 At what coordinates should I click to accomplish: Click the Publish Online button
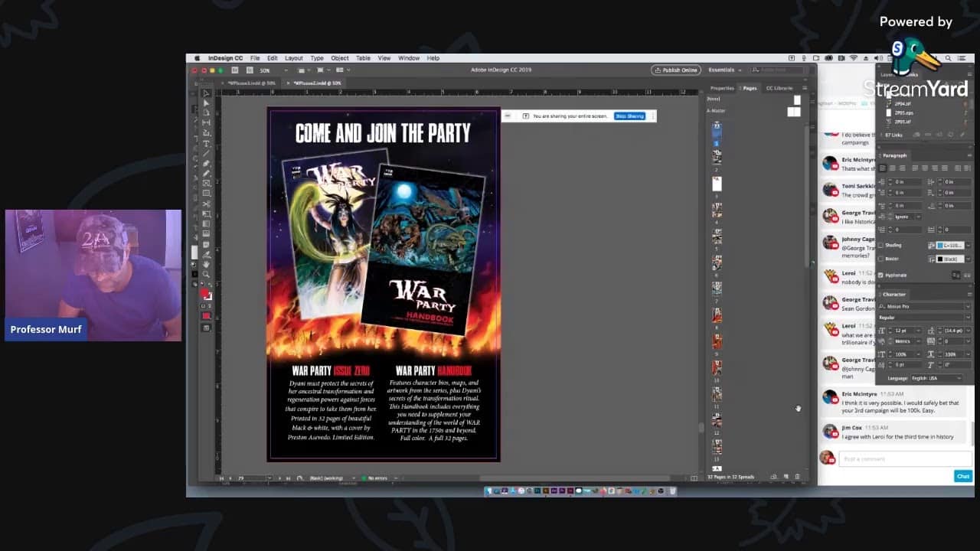click(x=675, y=70)
